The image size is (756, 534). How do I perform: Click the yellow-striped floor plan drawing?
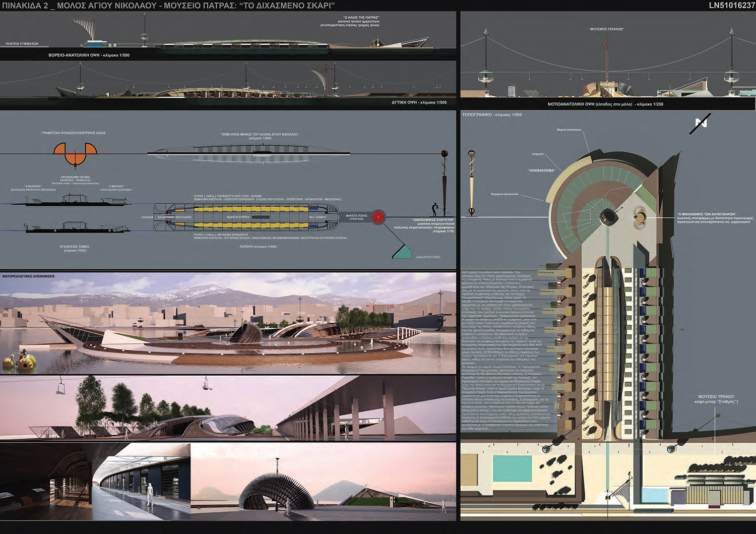(247, 217)
